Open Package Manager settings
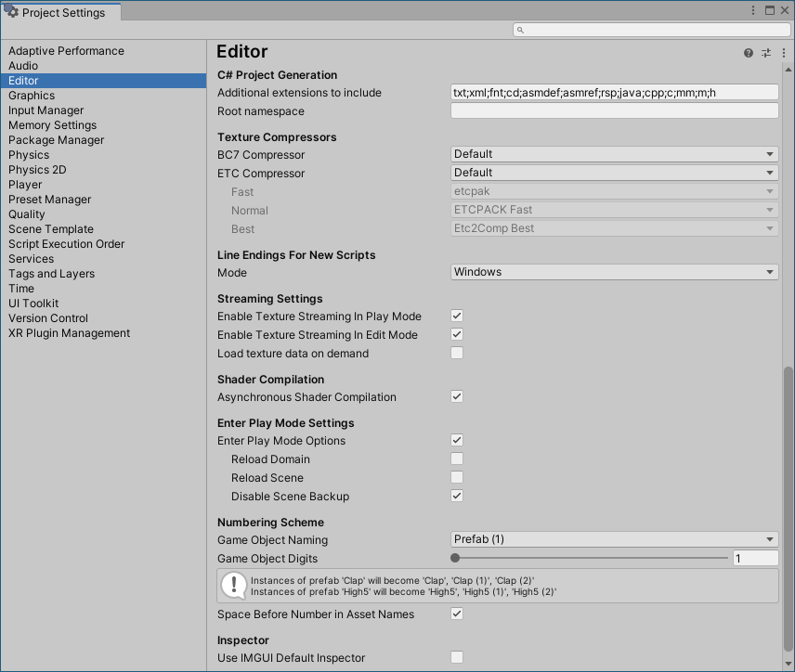This screenshot has height=672, width=795. click(x=103, y=140)
